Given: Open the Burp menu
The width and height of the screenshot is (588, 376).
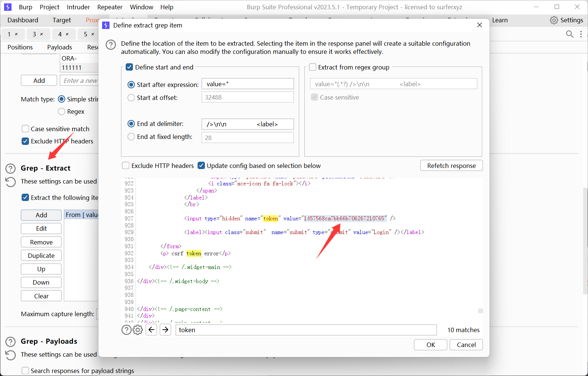Looking at the screenshot, I should (26, 7).
